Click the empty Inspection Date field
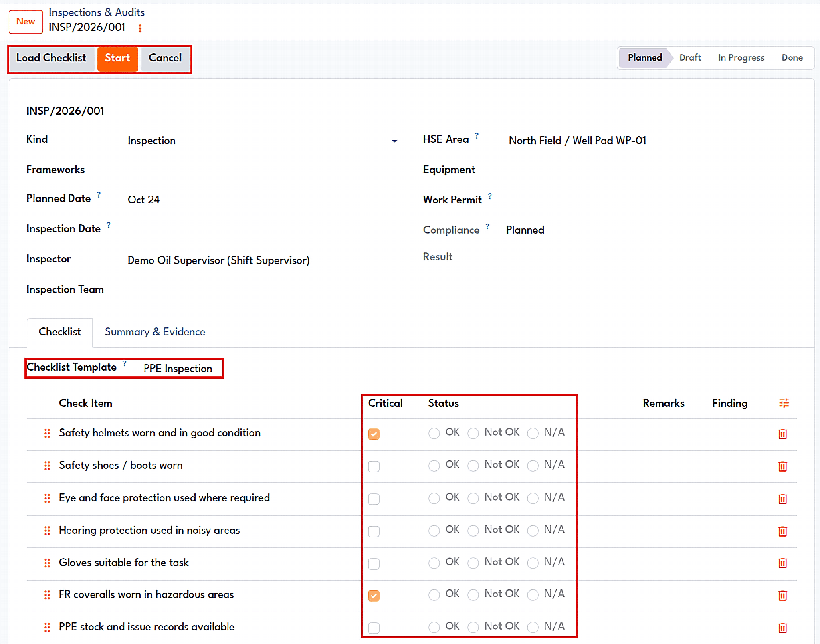Viewport: 820px width, 644px height. [x=263, y=229]
